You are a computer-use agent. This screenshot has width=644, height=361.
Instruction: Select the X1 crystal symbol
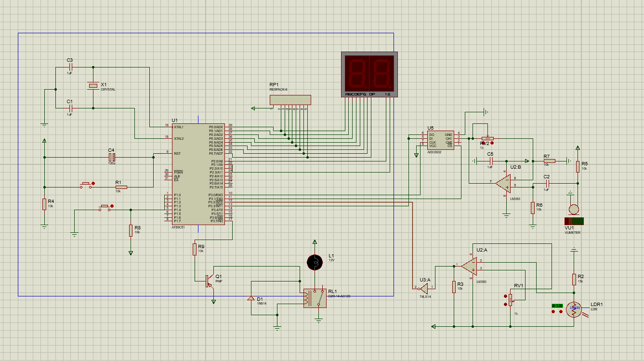[x=93, y=85]
